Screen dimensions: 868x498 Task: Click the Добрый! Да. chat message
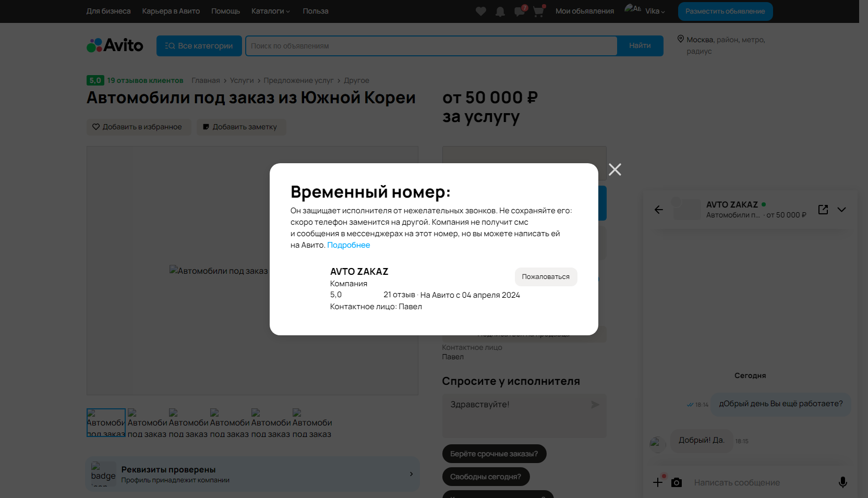pyautogui.click(x=702, y=441)
